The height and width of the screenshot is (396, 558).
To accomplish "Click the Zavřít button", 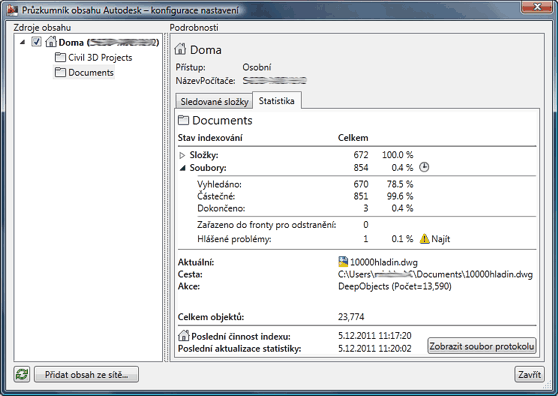I will point(530,375).
